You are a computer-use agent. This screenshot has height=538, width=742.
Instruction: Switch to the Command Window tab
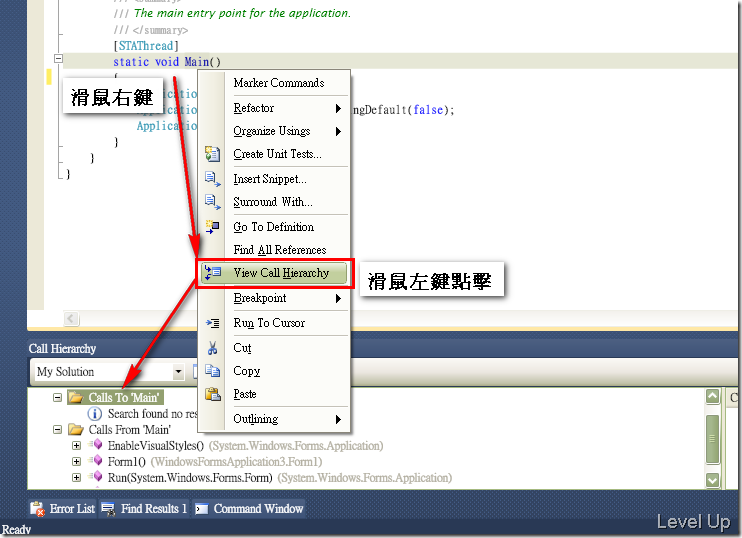248,509
